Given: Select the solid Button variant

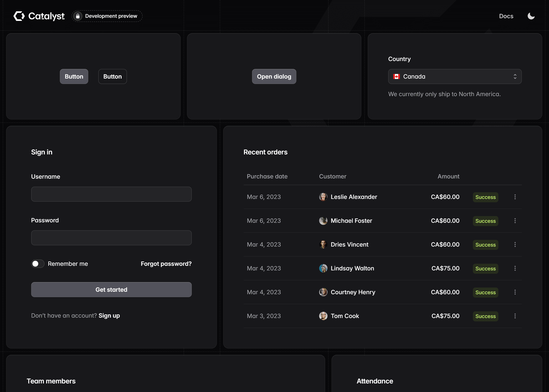Looking at the screenshot, I should pyautogui.click(x=74, y=76).
